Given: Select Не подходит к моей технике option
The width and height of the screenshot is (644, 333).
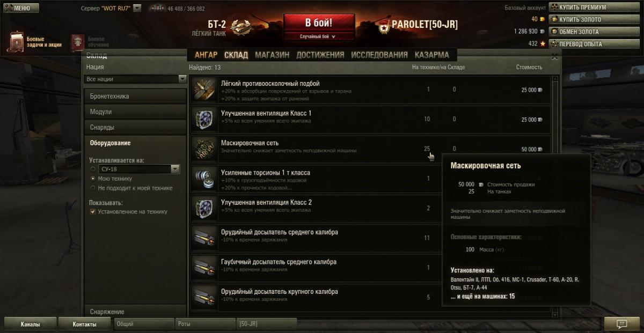Looking at the screenshot, I should pos(93,188).
